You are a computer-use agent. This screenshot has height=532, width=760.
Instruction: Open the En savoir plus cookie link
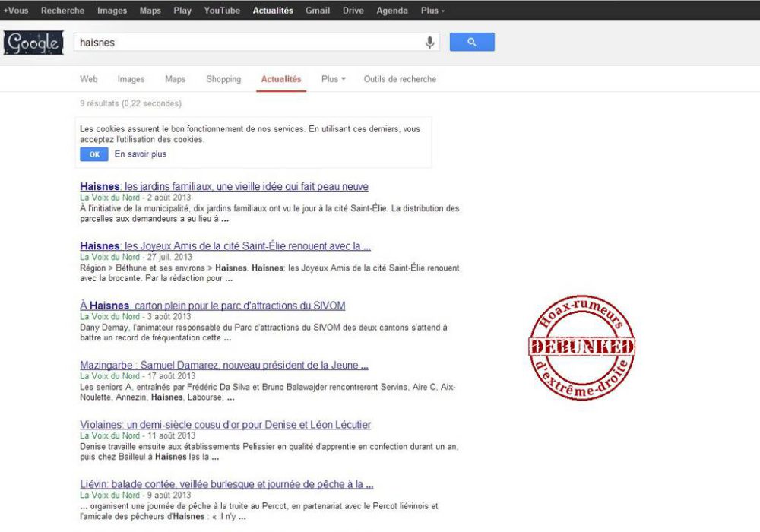point(141,154)
